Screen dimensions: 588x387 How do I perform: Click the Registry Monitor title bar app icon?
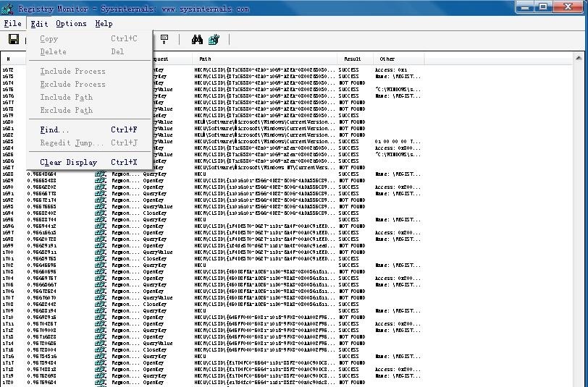8,9
